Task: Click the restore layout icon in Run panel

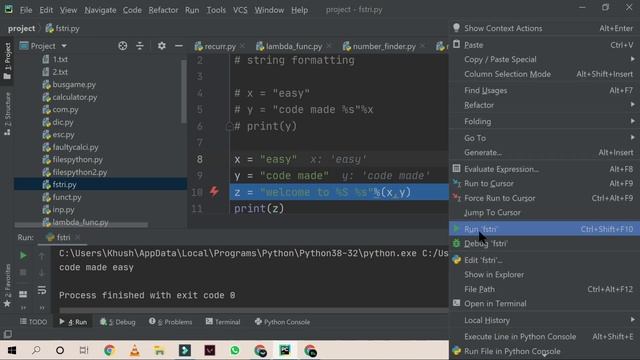Action: click(x=23, y=294)
